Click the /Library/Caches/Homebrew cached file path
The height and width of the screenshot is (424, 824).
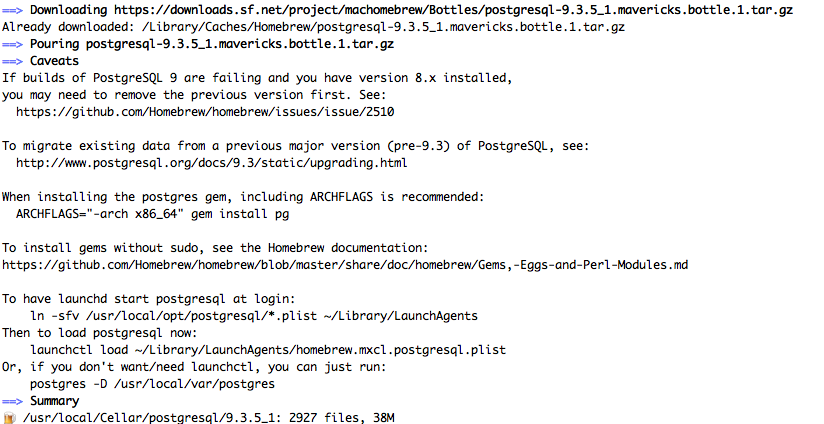pyautogui.click(x=384, y=27)
